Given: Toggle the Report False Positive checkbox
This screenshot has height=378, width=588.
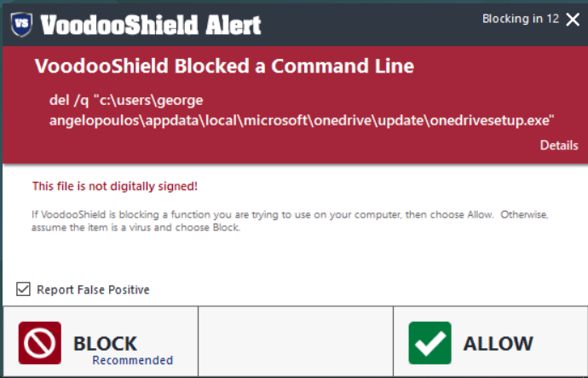Looking at the screenshot, I should tap(24, 289).
